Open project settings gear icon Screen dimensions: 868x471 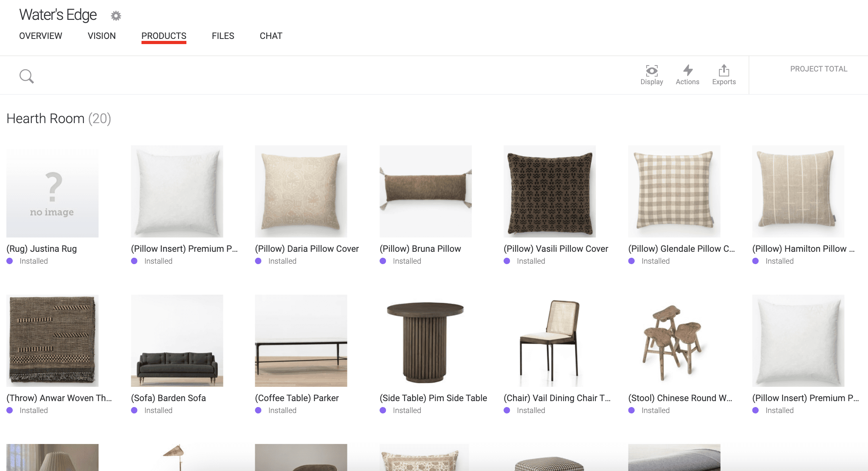coord(116,16)
